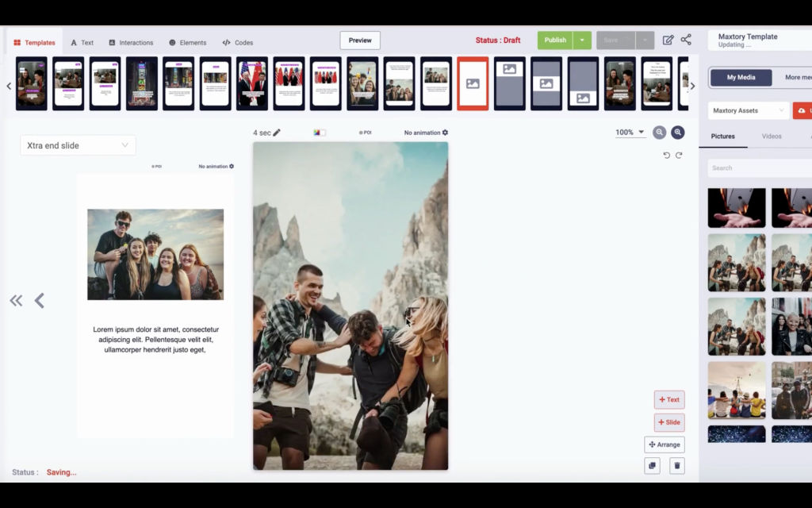Select the template with image placeholder in middle
This screenshot has height=508, width=812.
(x=546, y=83)
